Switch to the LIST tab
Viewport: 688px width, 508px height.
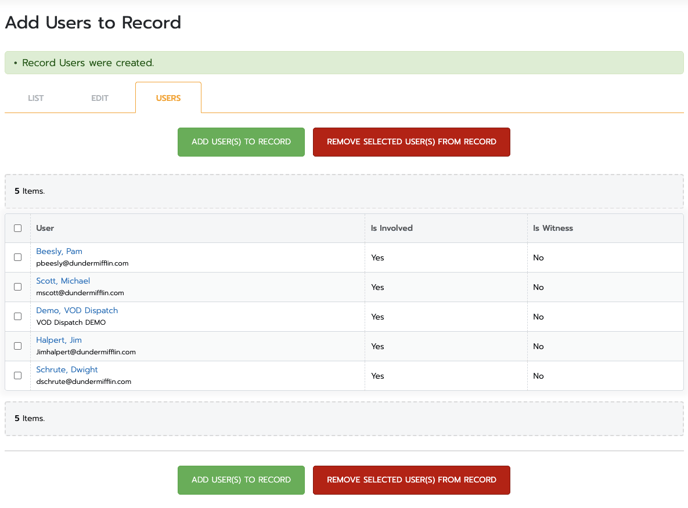coord(36,98)
